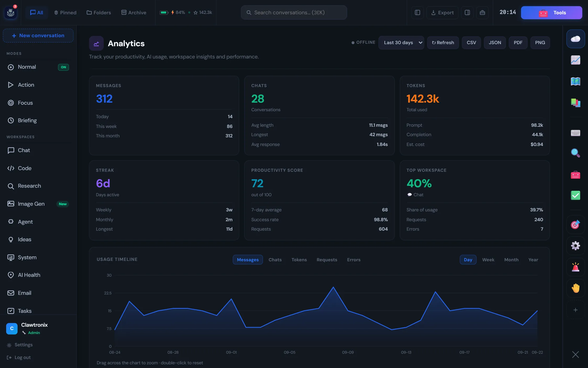This screenshot has height=368, width=588.
Task: Set timeline granularity to Week
Action: (488, 260)
